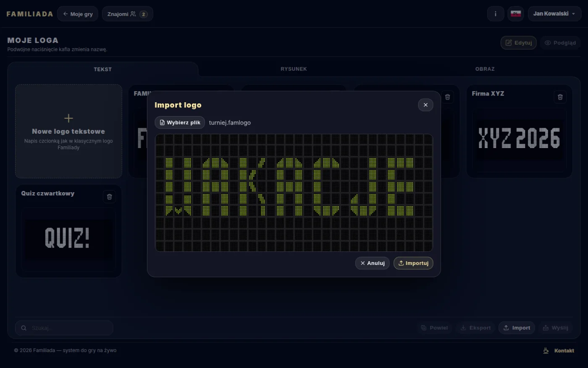
Task: Close the Import logo dialog
Action: (x=425, y=105)
